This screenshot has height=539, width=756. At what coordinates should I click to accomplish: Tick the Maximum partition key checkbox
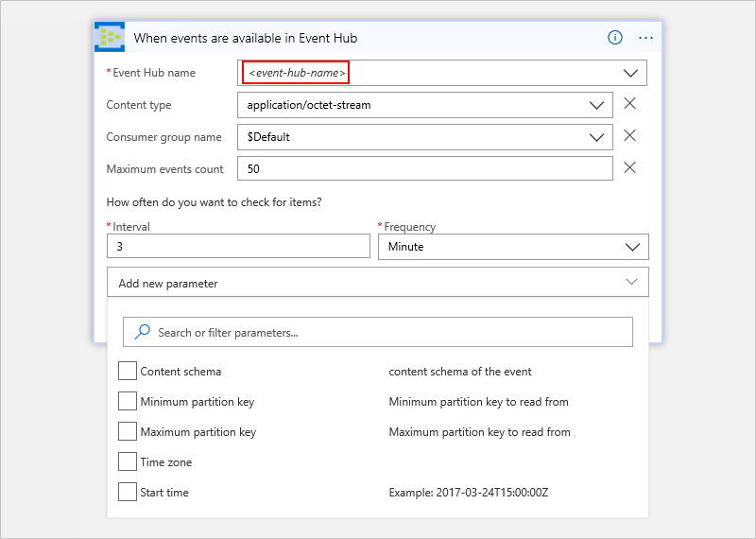point(128,432)
